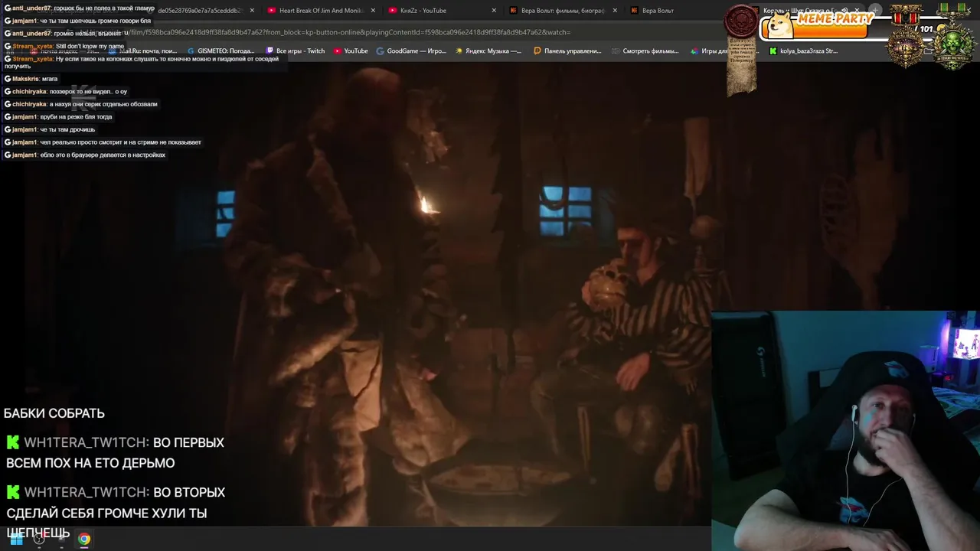Click the Windows Start button
Image resolution: width=980 pixels, height=551 pixels.
pos(15,539)
